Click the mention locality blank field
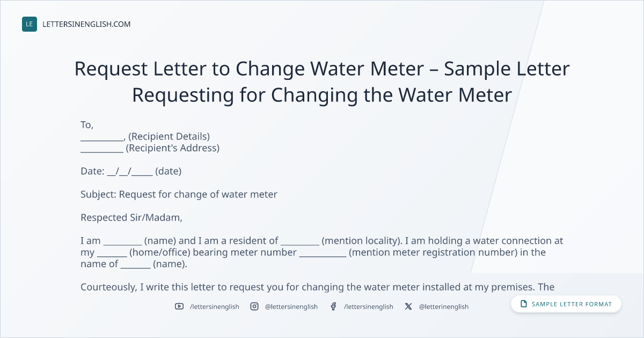Screen dimensions: 644x338 [300, 241]
